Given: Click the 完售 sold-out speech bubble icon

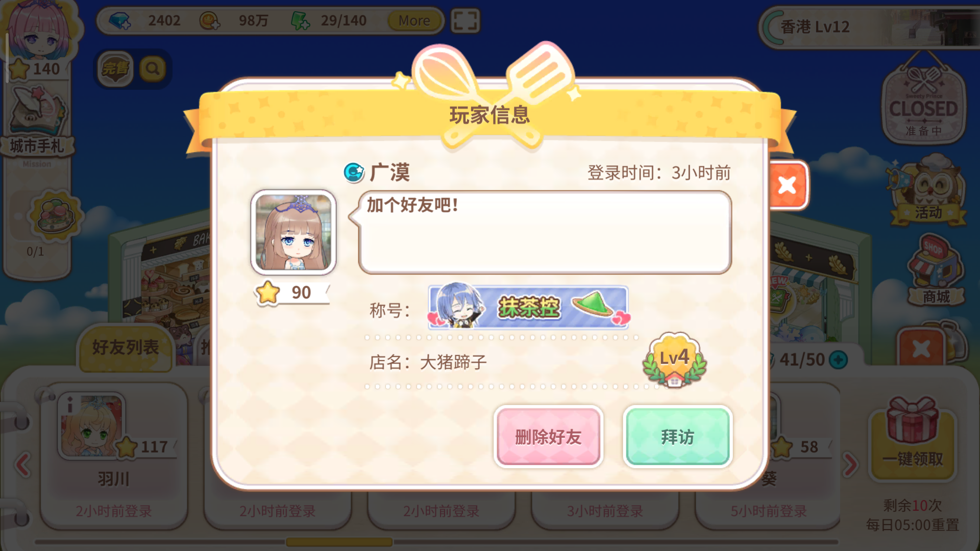Looking at the screenshot, I should pyautogui.click(x=115, y=68).
